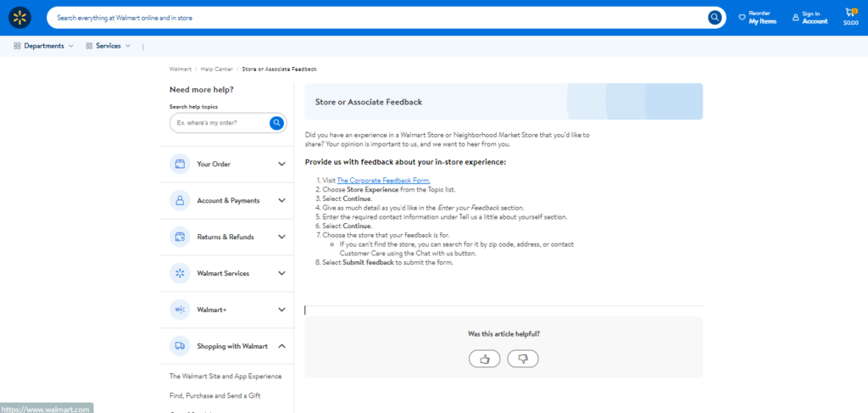Open The Walmart Site and App Experience
This screenshot has height=413, width=868.
tap(225, 376)
